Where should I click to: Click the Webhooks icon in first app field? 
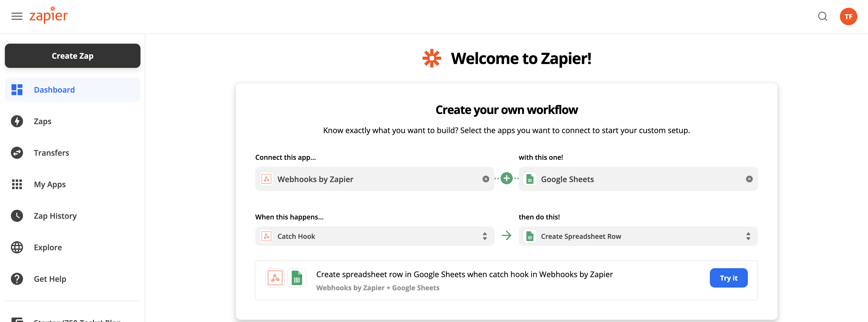pos(266,179)
